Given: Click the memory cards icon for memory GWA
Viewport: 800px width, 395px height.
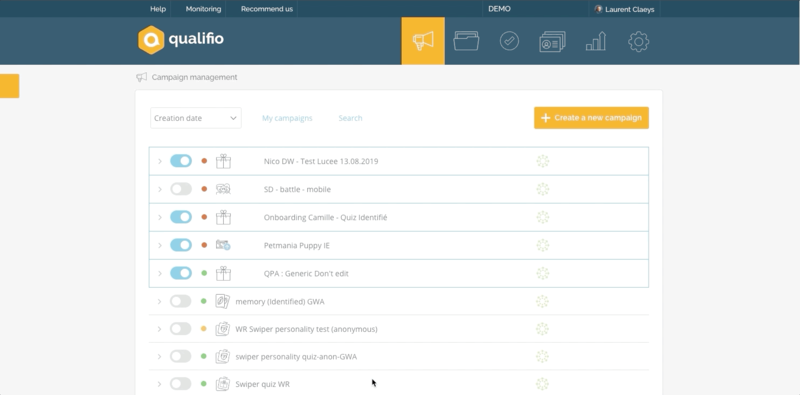Looking at the screenshot, I should tap(222, 301).
